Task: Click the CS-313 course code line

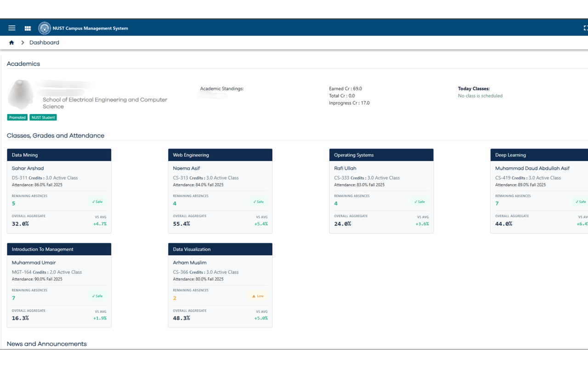Action: (206, 178)
